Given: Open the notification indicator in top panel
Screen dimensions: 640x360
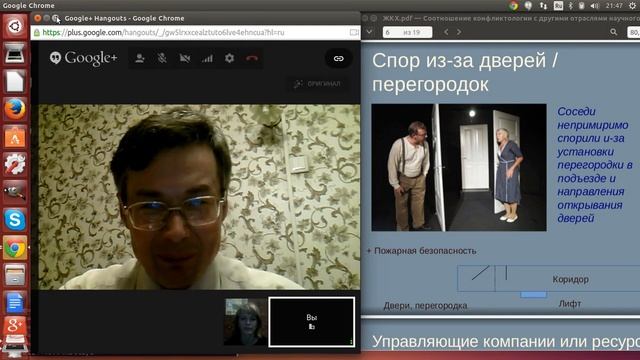Looking at the screenshot, I should point(528,5).
